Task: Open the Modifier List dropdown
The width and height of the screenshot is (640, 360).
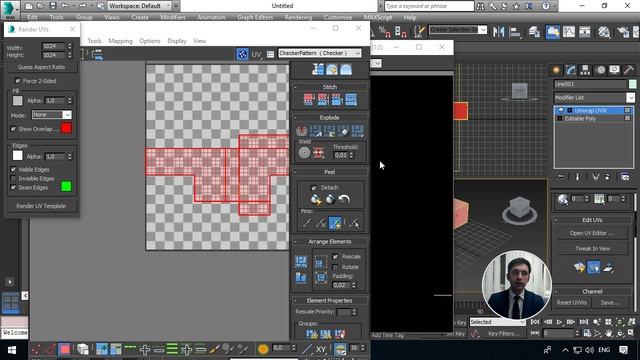Action: 594,98
